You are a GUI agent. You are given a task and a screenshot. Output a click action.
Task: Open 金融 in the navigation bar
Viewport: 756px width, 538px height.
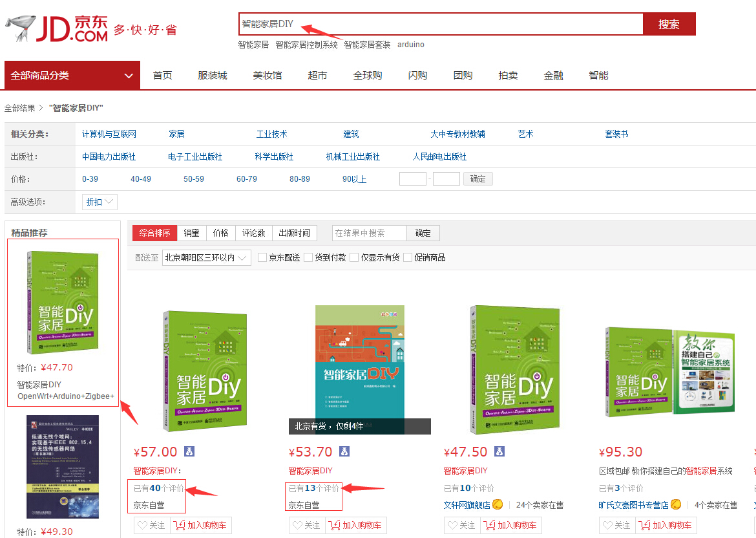point(554,75)
